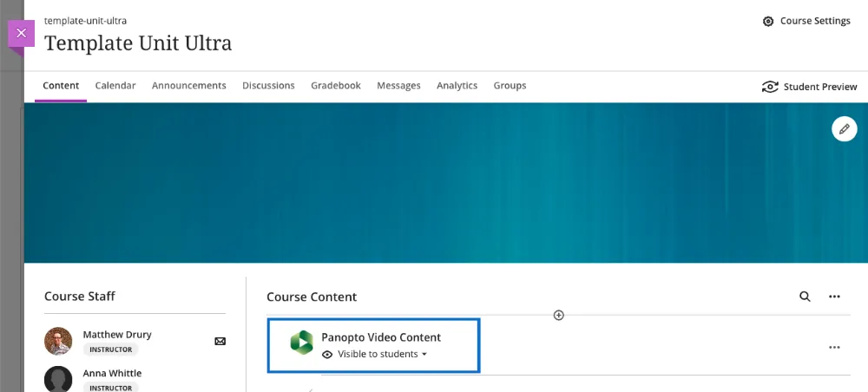868x392 pixels.
Task: Click the Course Content heading
Action: pos(312,297)
